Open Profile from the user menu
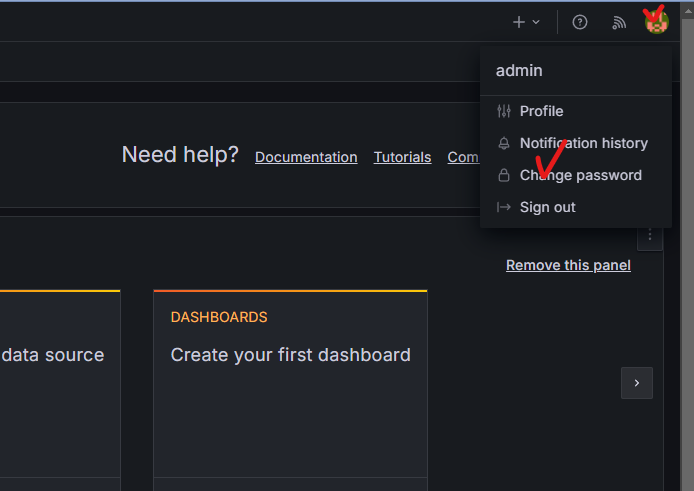The height and width of the screenshot is (491, 694). click(x=576, y=111)
